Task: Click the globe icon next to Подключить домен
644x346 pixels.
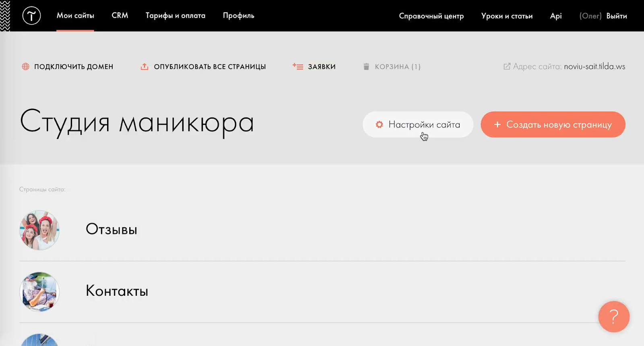Action: pos(25,66)
